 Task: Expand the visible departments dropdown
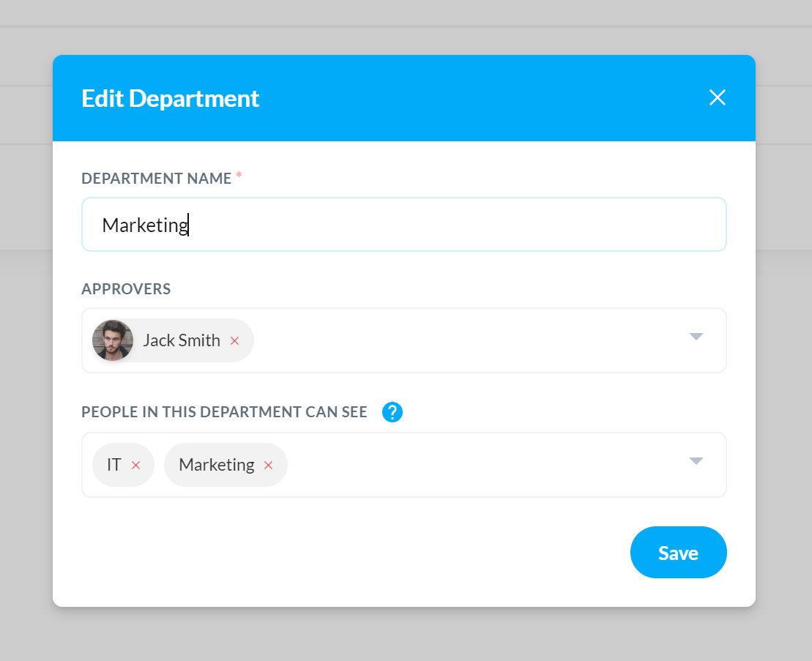(696, 460)
